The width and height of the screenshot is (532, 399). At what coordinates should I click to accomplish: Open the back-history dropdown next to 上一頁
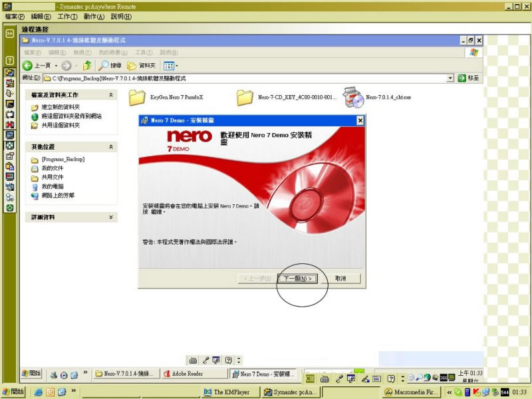click(56, 66)
